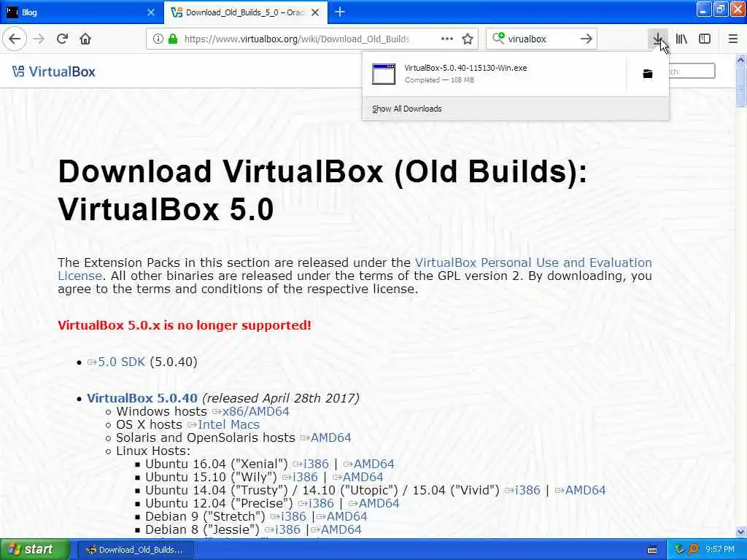
Task: Toggle the downloads panel button
Action: tap(657, 39)
